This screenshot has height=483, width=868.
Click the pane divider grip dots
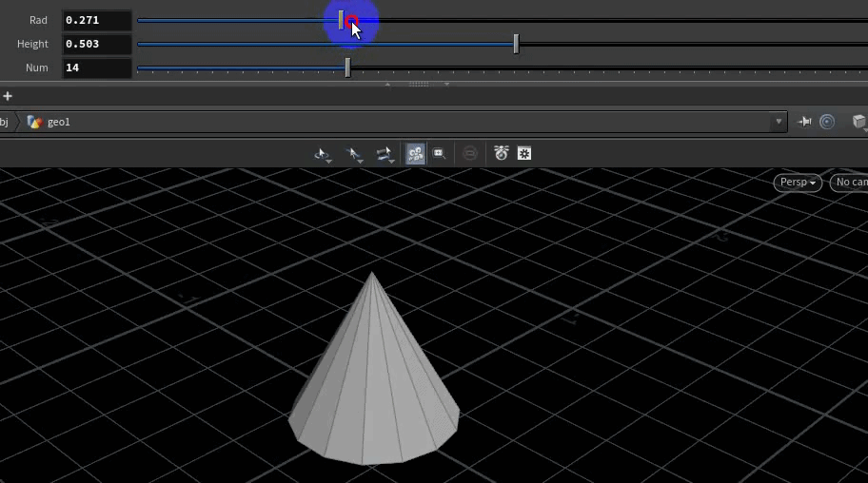click(x=419, y=84)
